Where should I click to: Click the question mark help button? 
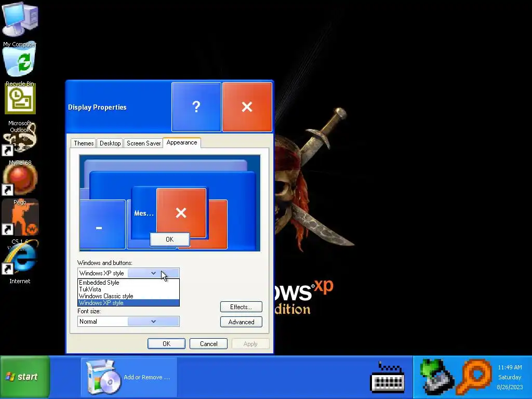click(196, 107)
